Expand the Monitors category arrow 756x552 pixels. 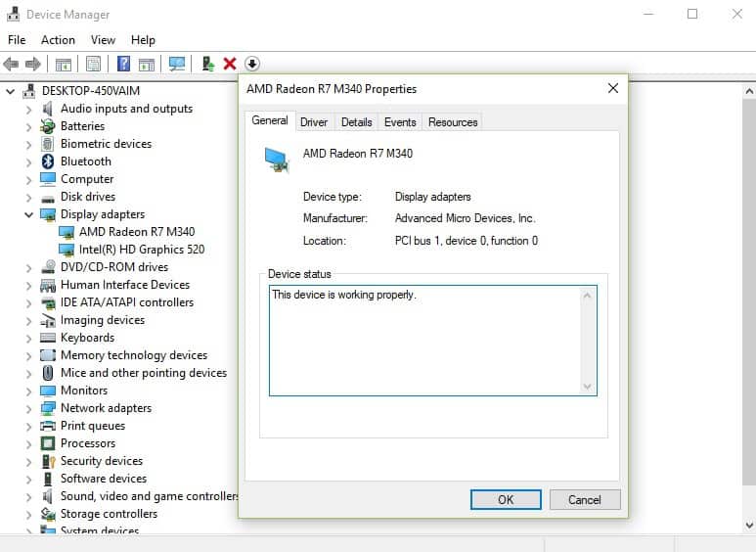click(28, 391)
